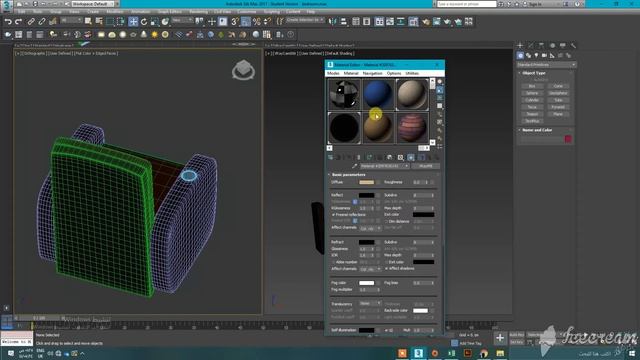This screenshot has width=640, height=360.
Task: Click the Box object type button
Action: click(x=532, y=86)
